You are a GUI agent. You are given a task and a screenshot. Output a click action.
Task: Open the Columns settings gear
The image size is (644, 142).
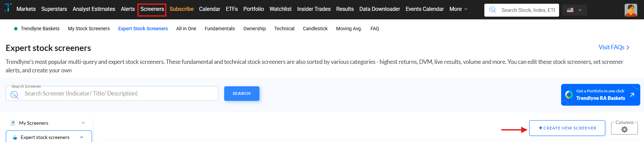point(624,129)
